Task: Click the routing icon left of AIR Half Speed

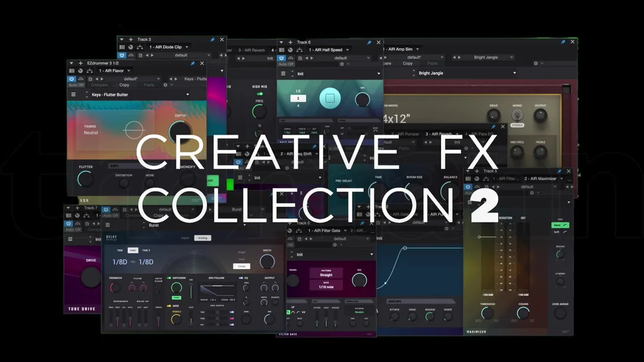Action: tap(299, 50)
